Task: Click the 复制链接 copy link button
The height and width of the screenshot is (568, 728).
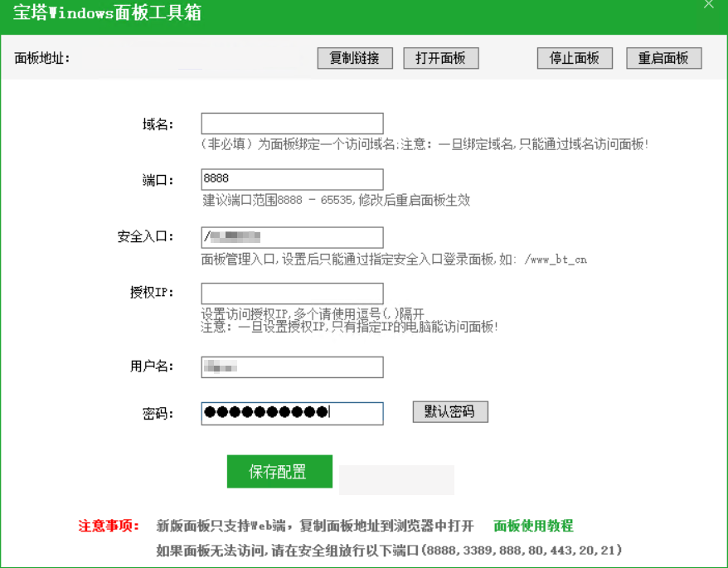Action: pos(355,58)
